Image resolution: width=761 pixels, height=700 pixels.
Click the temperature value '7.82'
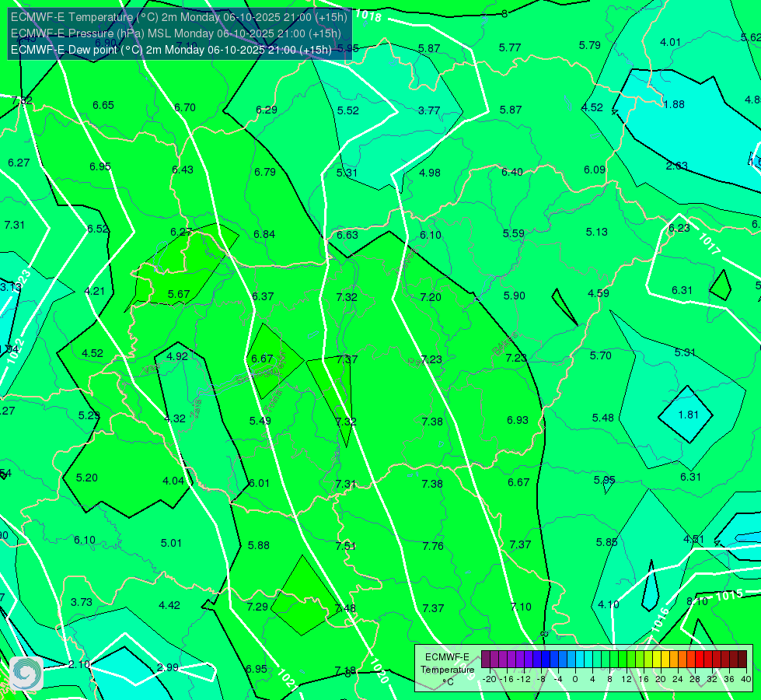point(22,100)
